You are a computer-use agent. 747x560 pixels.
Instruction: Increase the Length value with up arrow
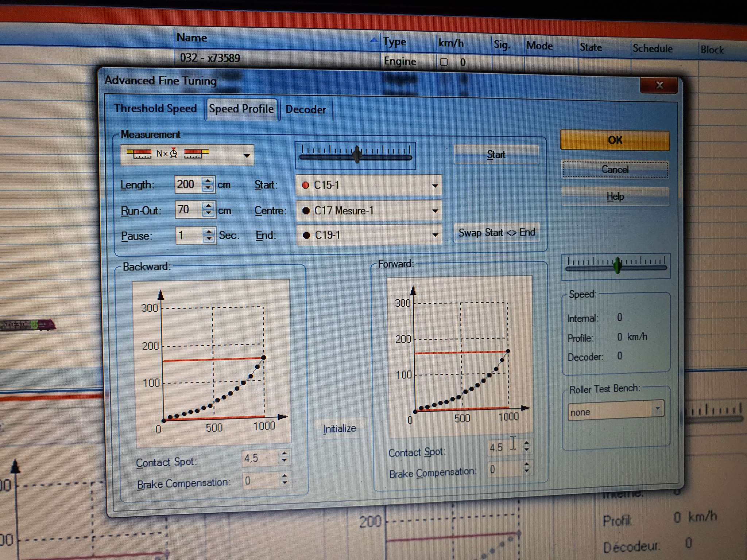coord(208,180)
